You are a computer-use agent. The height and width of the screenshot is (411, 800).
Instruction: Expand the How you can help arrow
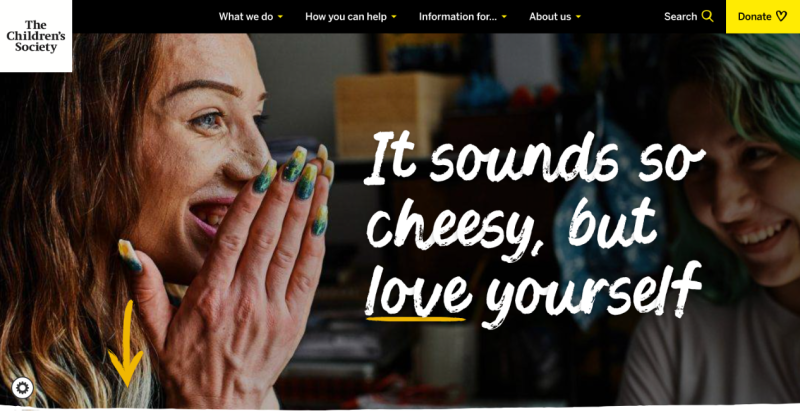tap(394, 17)
